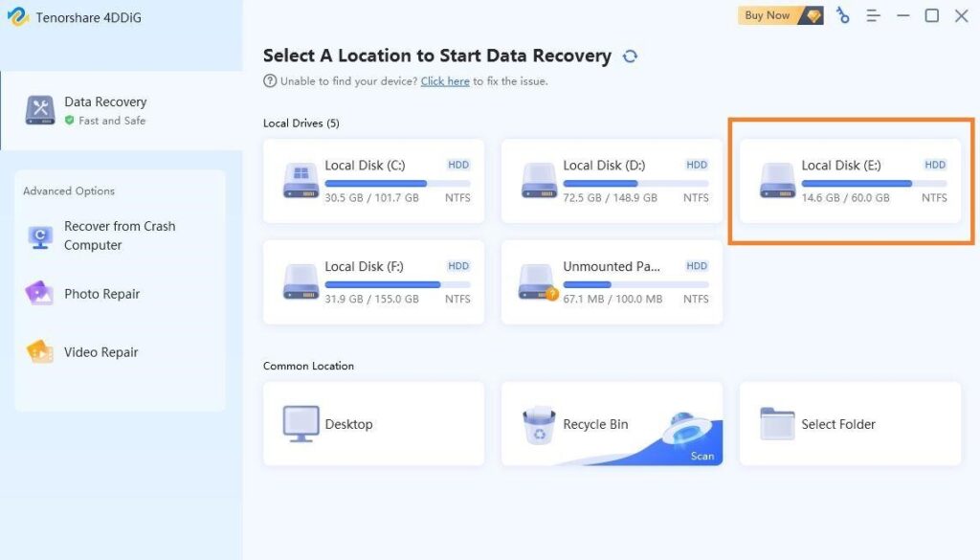The image size is (980, 560).
Task: Click the help question mark icon
Action: click(270, 82)
